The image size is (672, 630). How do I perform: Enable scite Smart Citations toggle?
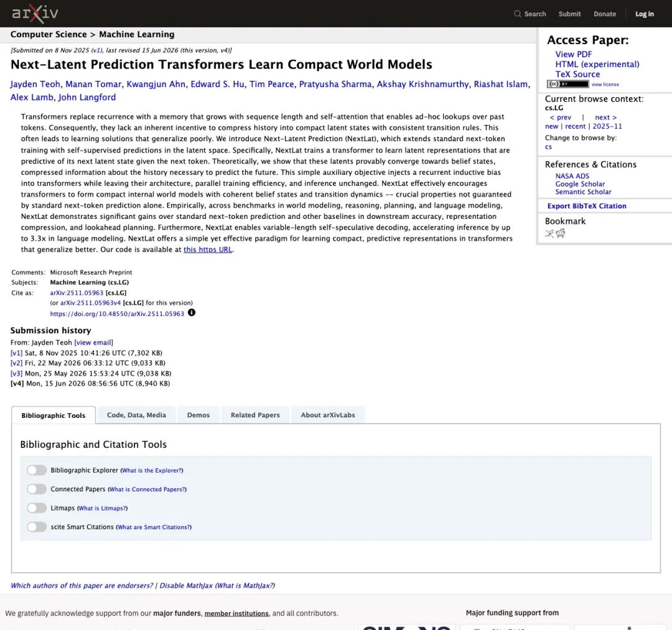37,527
